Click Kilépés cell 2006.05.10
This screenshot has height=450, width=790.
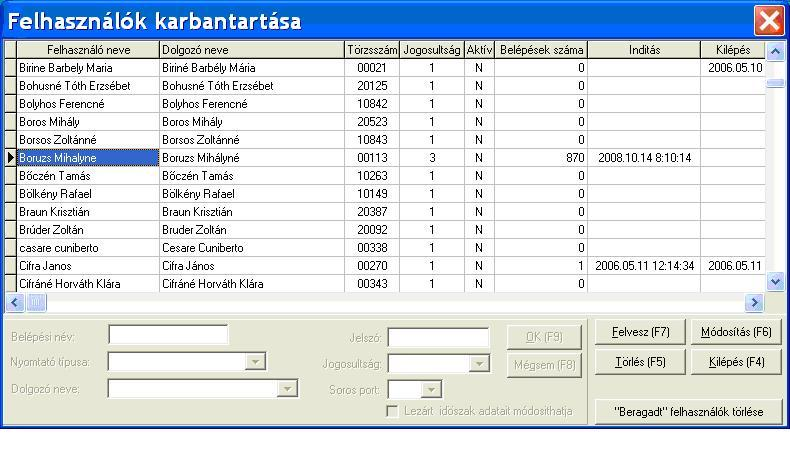[x=733, y=68]
